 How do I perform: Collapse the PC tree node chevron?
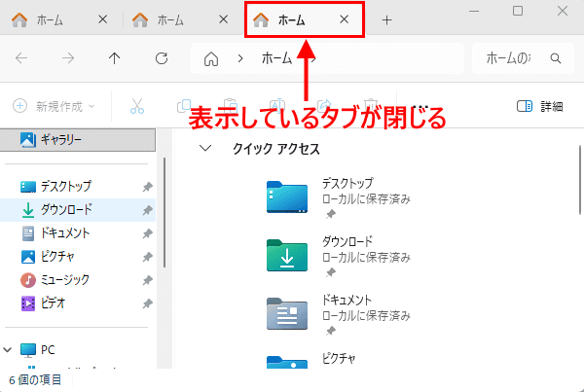tap(8, 350)
